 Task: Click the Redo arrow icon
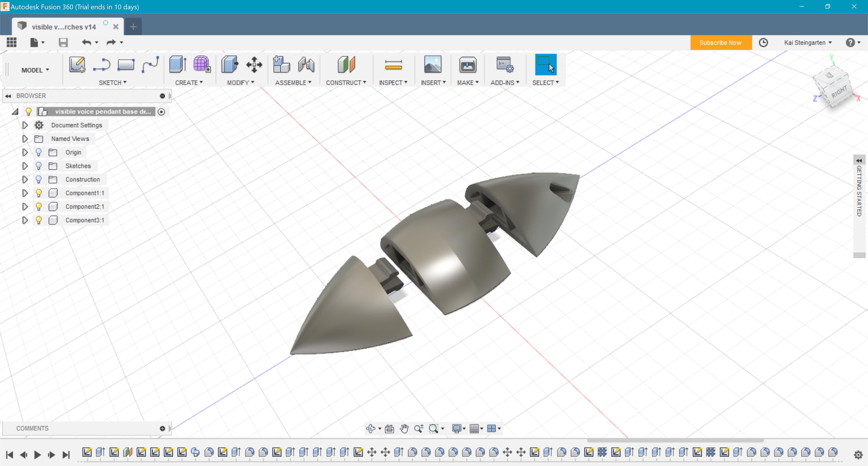tap(111, 43)
